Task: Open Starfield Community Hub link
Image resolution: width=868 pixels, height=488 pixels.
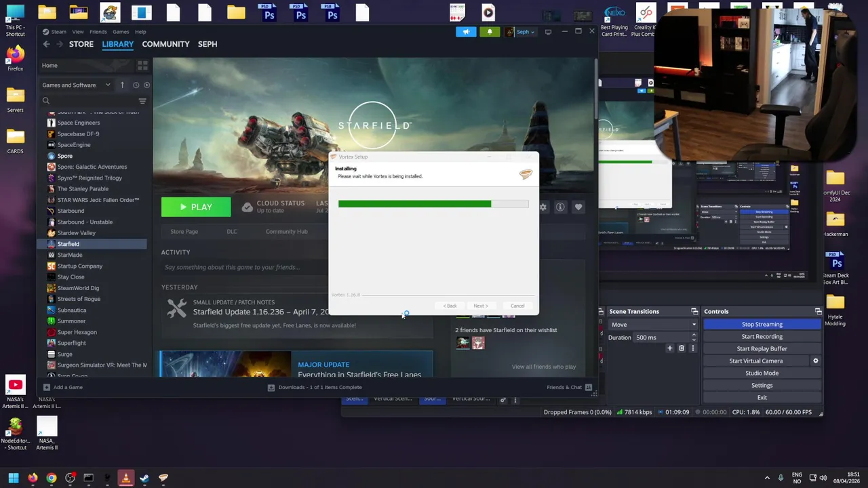Action: click(286, 232)
